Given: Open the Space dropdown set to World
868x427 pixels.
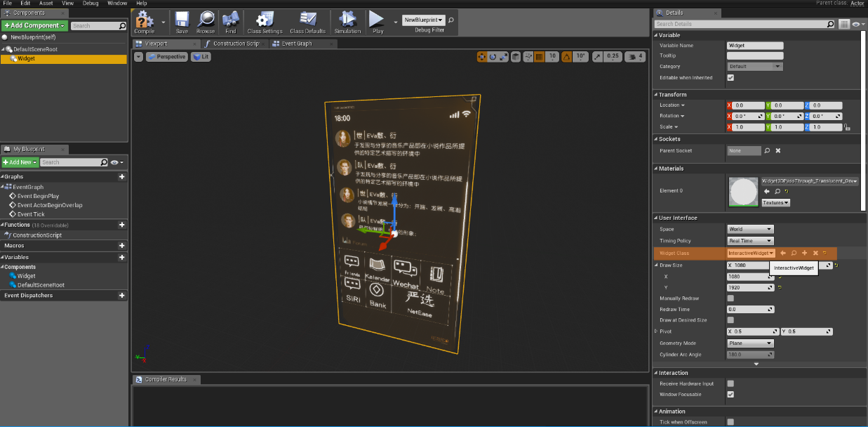Looking at the screenshot, I should [x=750, y=229].
